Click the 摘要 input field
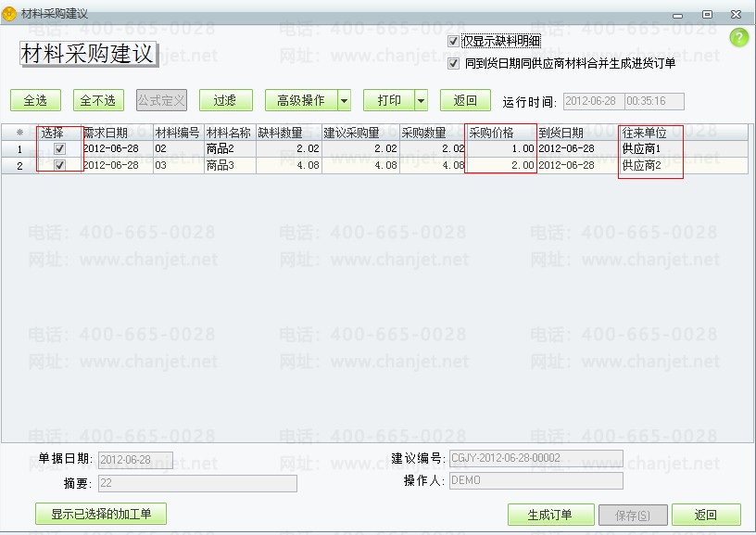Screen dimensions: 756x535 click(x=197, y=483)
